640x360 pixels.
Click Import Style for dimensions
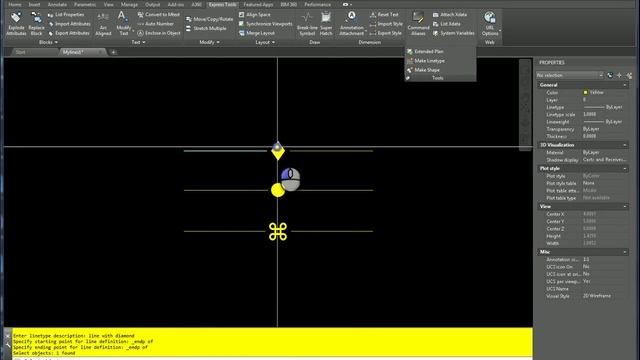click(x=386, y=24)
